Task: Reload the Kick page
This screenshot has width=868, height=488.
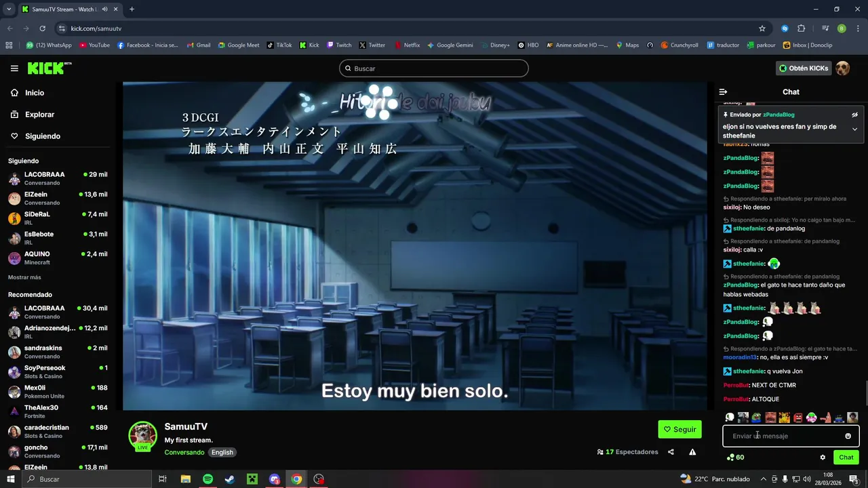Action: pos(42,28)
